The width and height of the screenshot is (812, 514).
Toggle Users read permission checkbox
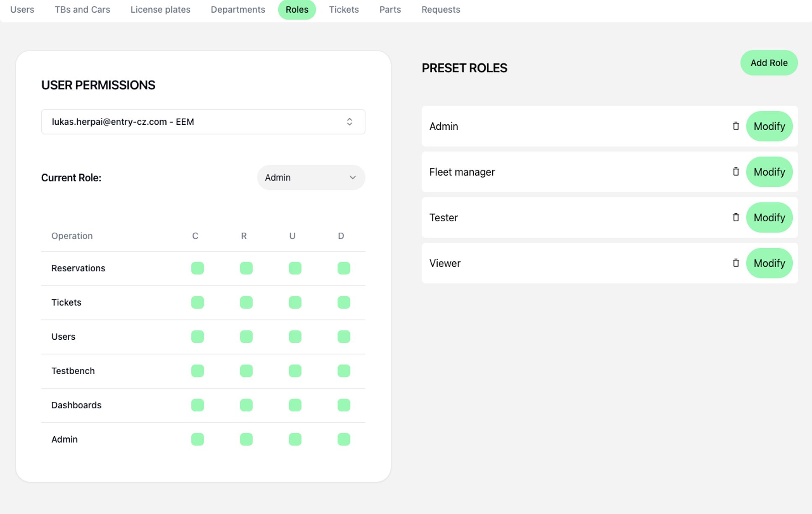[x=246, y=336]
